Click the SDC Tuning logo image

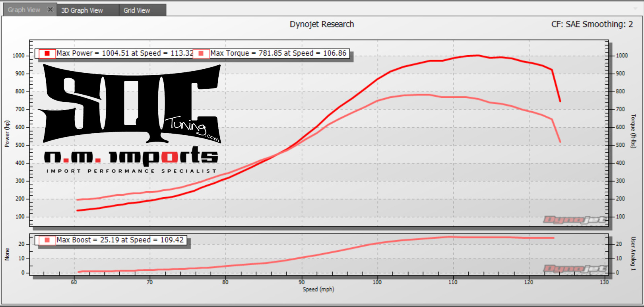(x=130, y=104)
